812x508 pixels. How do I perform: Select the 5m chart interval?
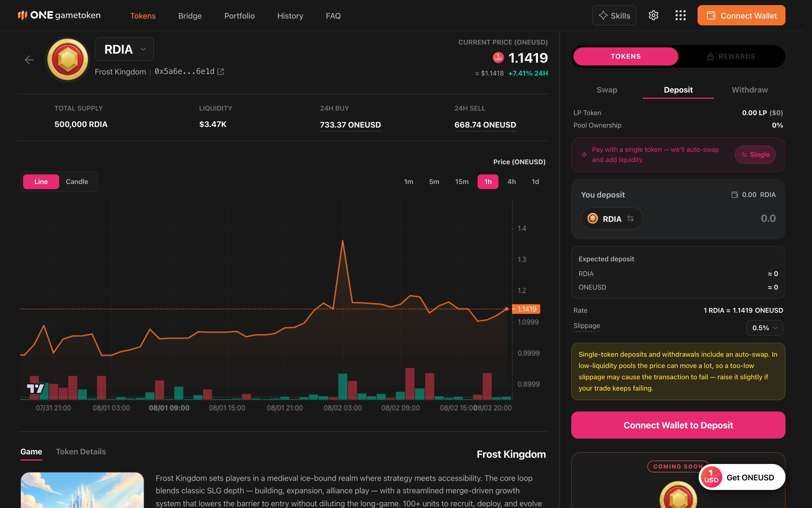pyautogui.click(x=434, y=182)
